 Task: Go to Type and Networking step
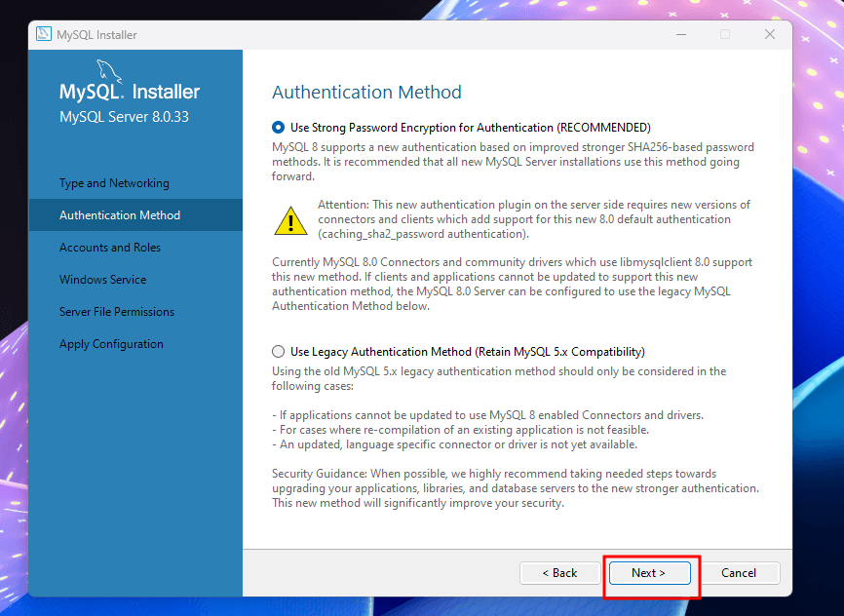pos(114,183)
